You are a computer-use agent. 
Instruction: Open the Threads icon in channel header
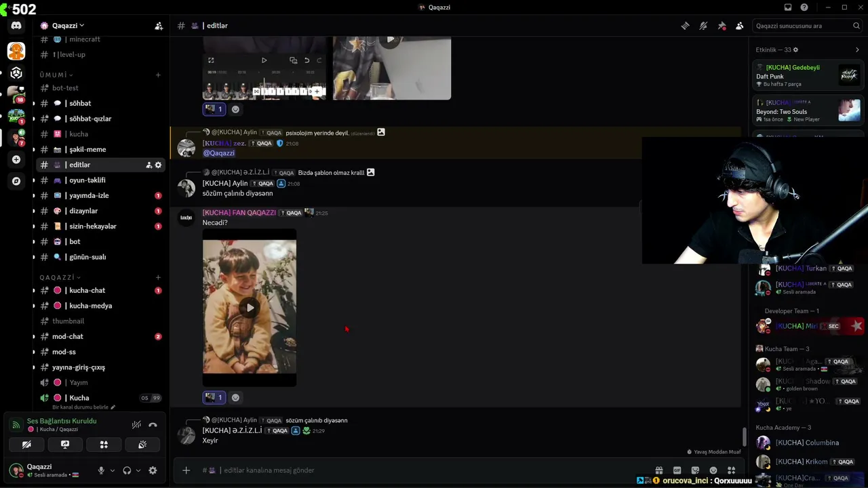[x=686, y=26]
